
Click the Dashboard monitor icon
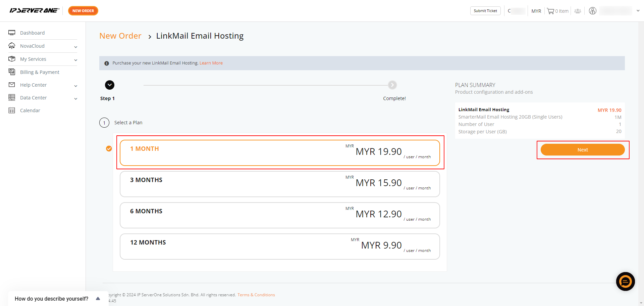tap(12, 33)
